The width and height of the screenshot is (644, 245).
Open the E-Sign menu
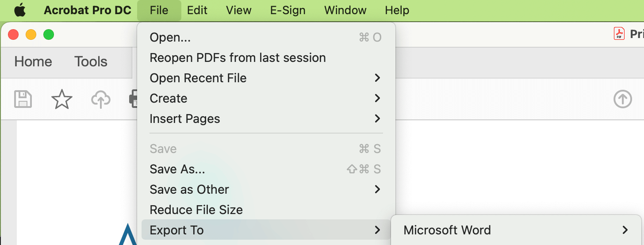pos(288,10)
